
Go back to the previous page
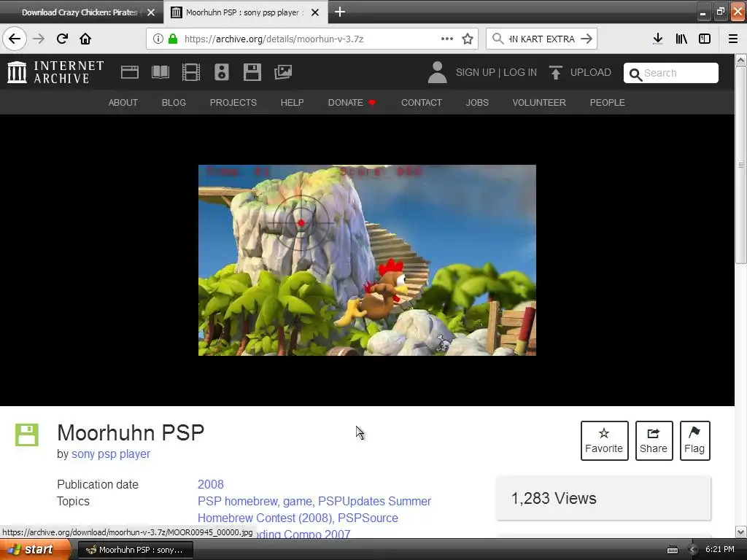[x=15, y=39]
